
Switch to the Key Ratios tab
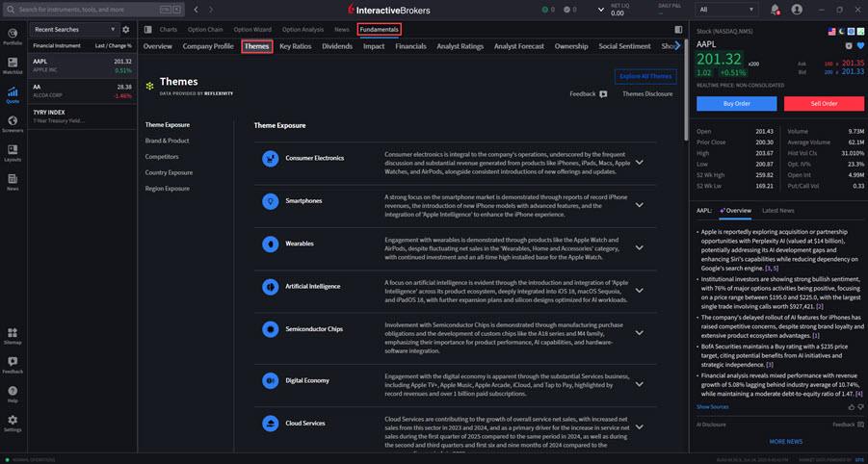pyautogui.click(x=295, y=46)
